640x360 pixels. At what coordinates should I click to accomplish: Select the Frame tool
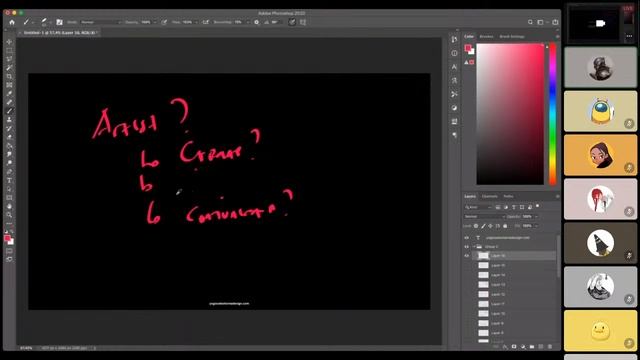click(x=9, y=85)
